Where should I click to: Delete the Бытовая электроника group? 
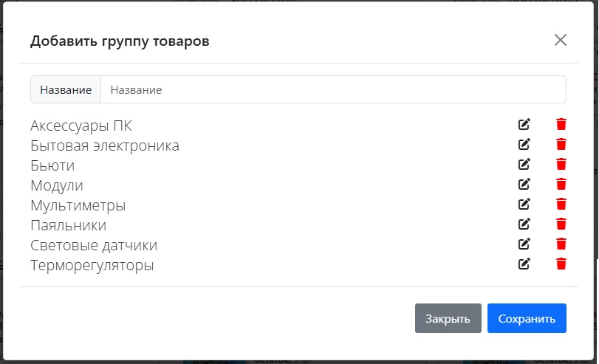pos(561,144)
